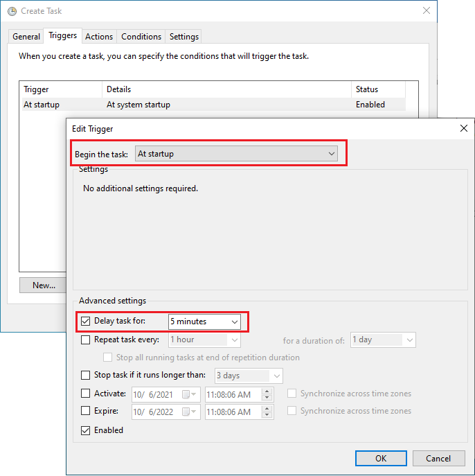Screen dimensions: 475x476
Task: Open the Activate date calendar picker
Action: 188,394
